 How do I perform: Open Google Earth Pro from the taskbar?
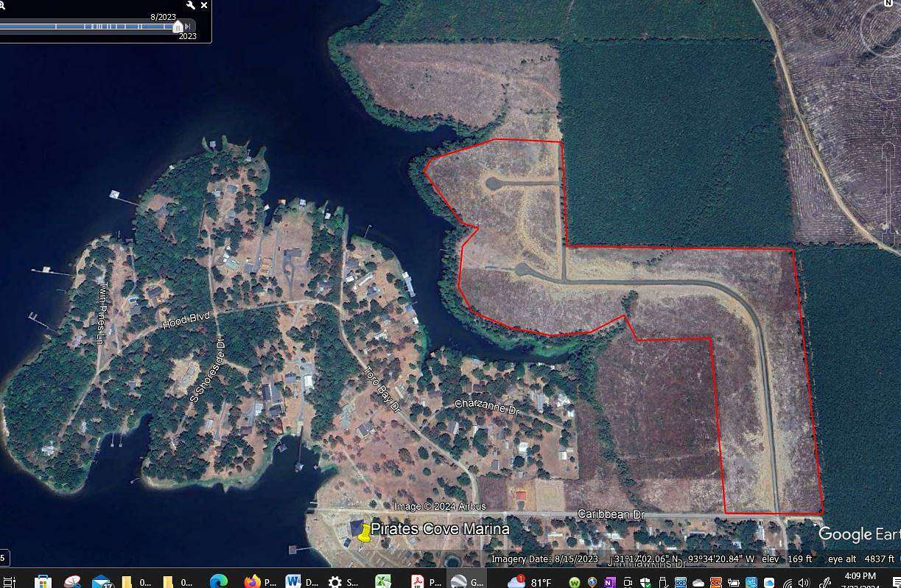click(x=457, y=580)
